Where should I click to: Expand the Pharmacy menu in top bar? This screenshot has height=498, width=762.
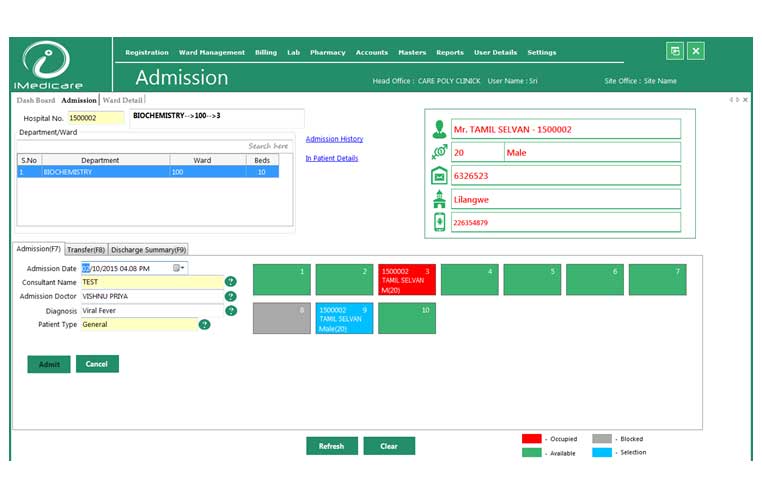[327, 53]
